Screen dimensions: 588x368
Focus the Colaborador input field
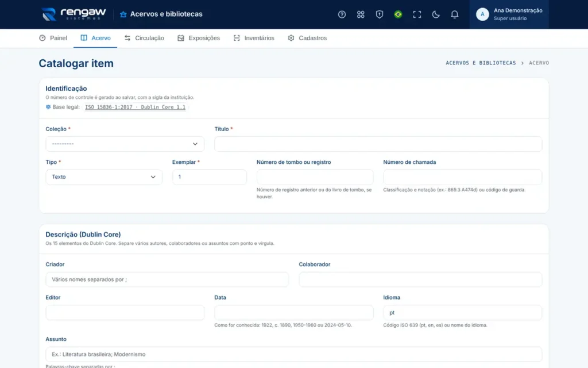pyautogui.click(x=420, y=279)
